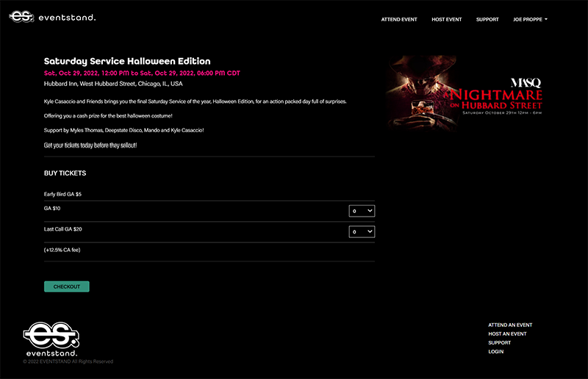
Task: Follow the footer Host An Event link
Action: point(507,334)
